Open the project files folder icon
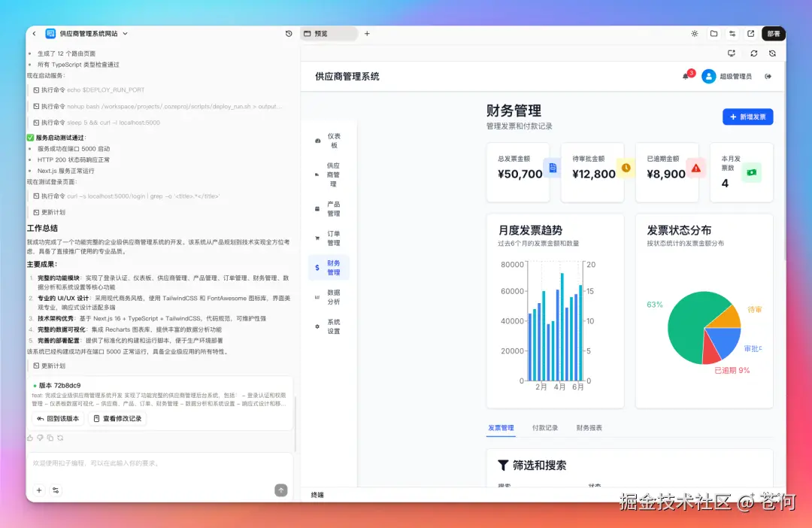 pyautogui.click(x=714, y=34)
